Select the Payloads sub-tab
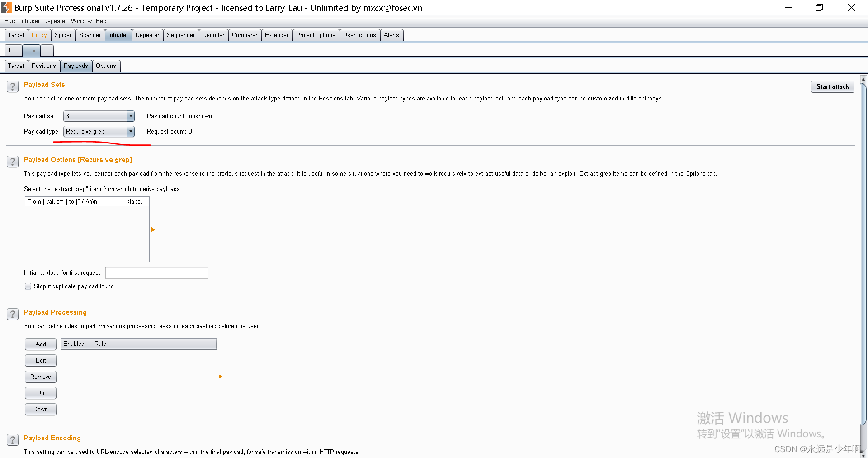The width and height of the screenshot is (868, 458). coord(76,66)
